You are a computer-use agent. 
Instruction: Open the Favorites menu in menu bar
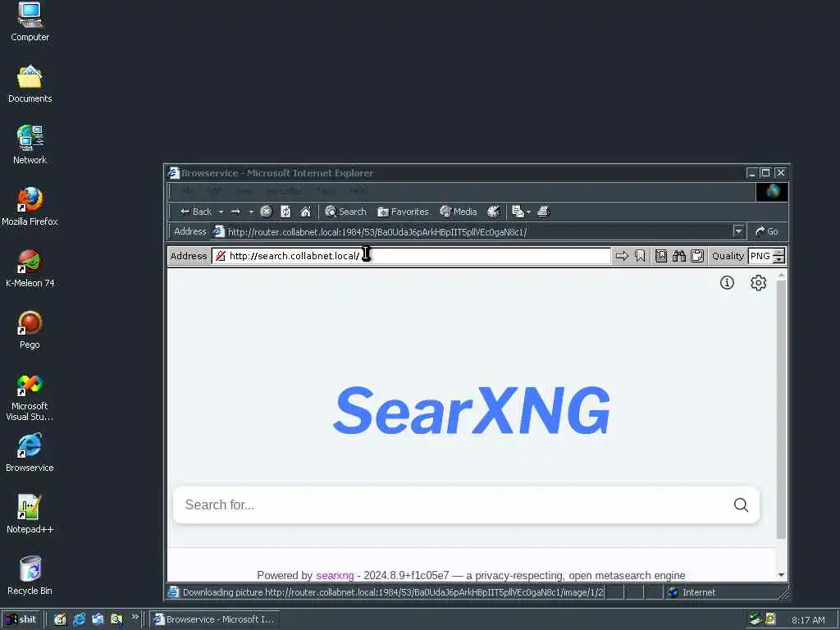click(283, 191)
